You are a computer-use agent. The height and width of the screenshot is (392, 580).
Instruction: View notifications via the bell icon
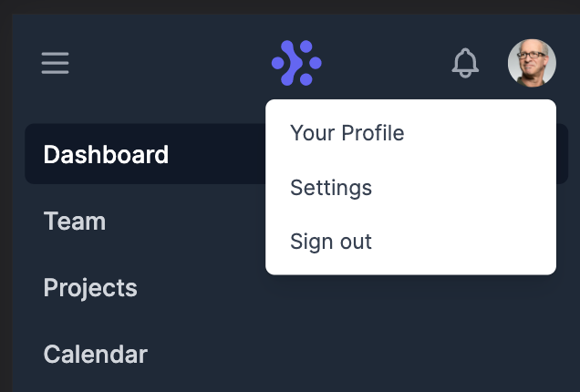click(465, 63)
